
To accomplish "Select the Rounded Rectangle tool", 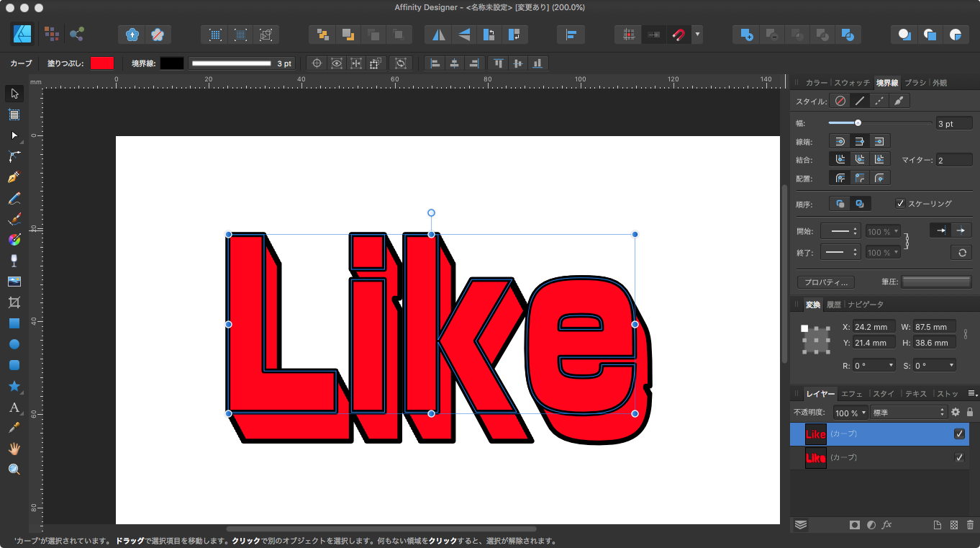I will pyautogui.click(x=14, y=365).
